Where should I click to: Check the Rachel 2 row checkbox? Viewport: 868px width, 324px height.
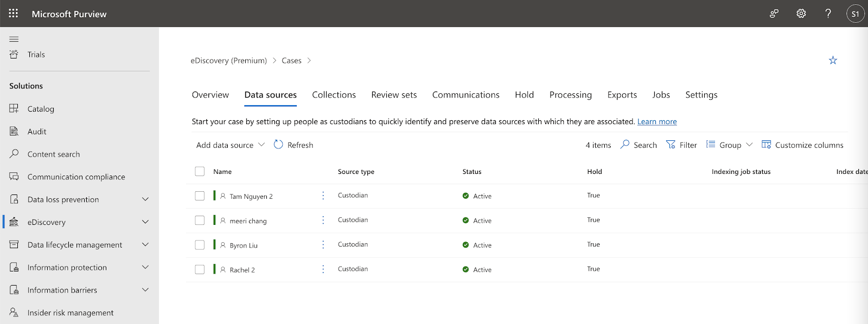200,269
